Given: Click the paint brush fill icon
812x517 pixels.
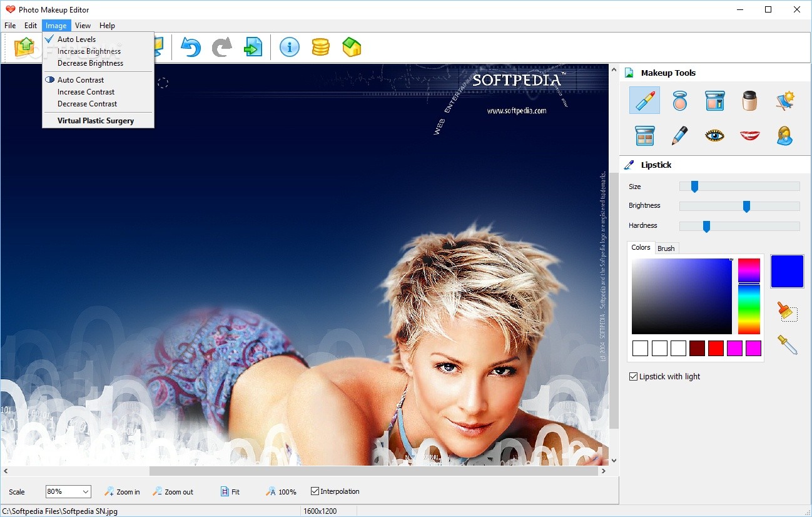Looking at the screenshot, I should 787,312.
